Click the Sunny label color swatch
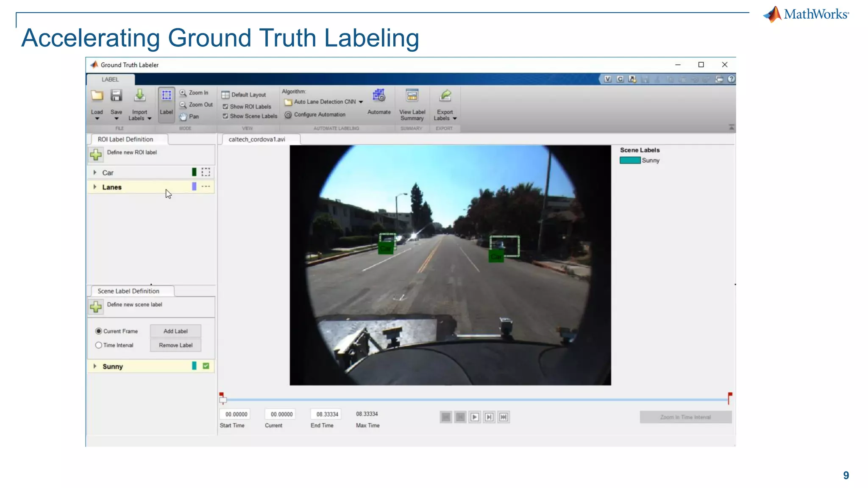 pos(194,366)
